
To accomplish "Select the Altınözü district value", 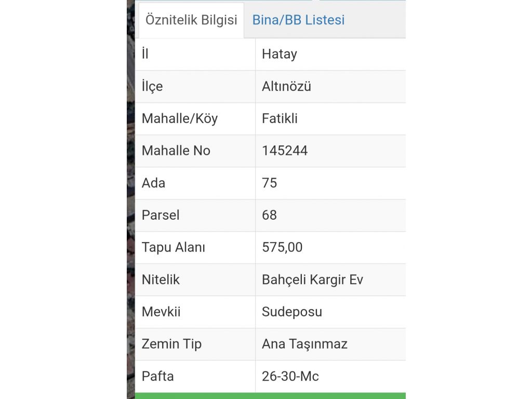I will [x=286, y=86].
